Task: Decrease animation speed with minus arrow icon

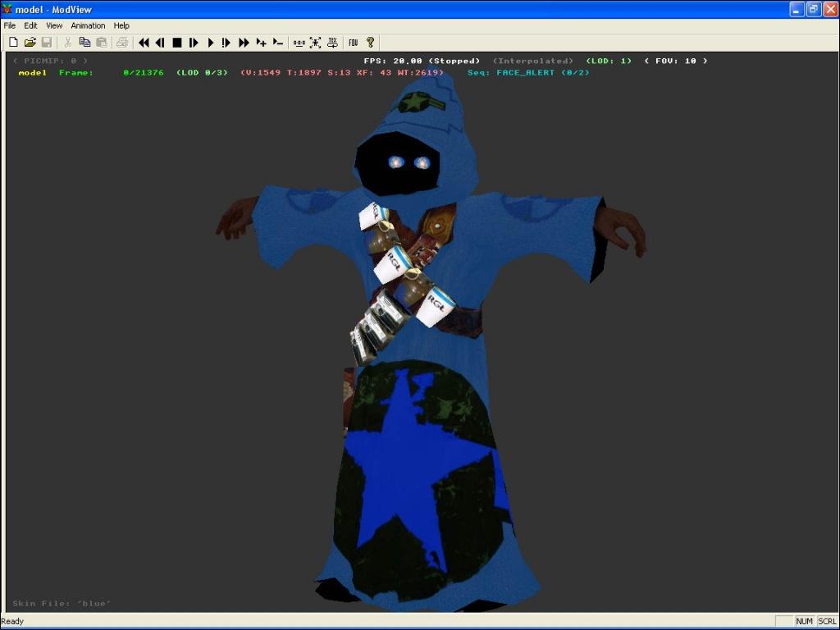Action: 277,43
